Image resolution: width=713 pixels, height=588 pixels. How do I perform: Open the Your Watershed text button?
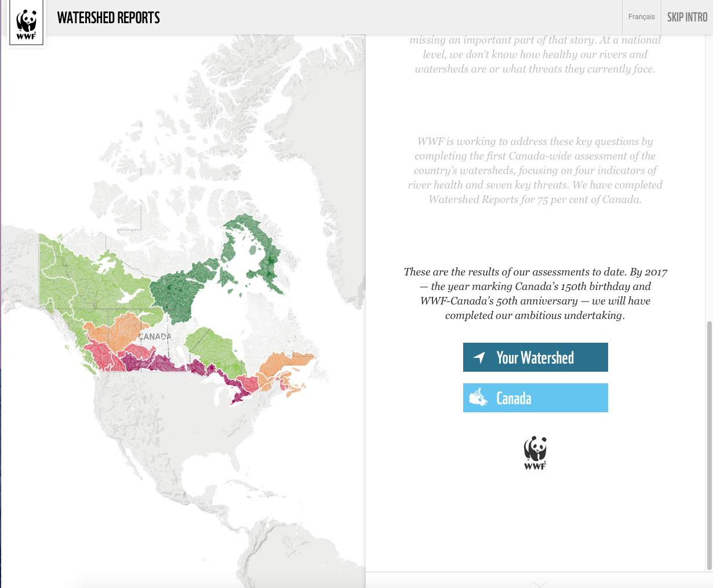[x=535, y=358]
